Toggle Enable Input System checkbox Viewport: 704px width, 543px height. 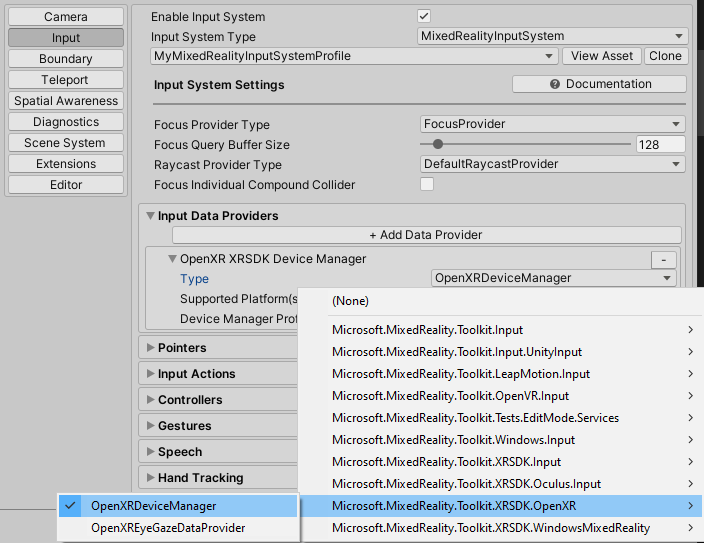coord(424,16)
